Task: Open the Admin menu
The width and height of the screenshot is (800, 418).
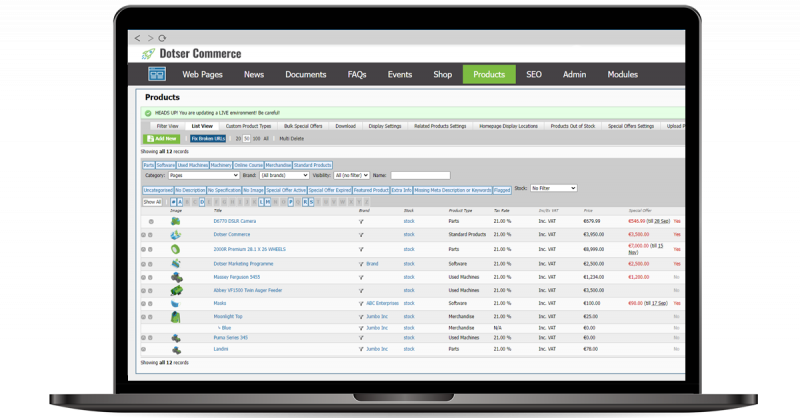Action: point(574,75)
